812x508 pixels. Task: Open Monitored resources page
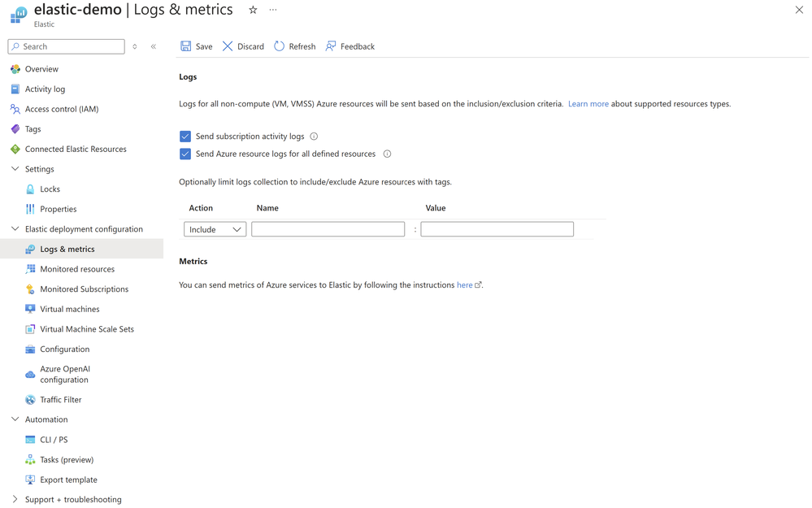pos(77,269)
